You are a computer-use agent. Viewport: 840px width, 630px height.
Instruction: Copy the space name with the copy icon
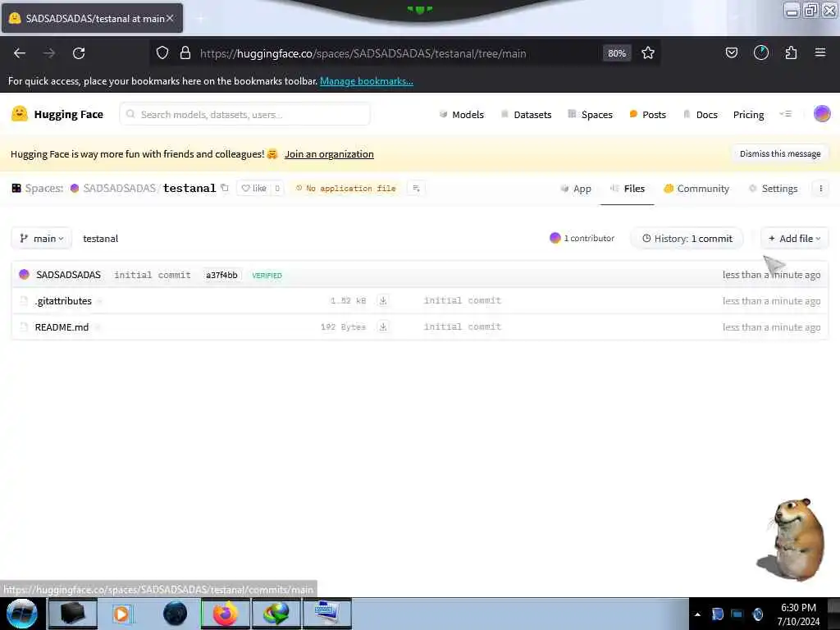click(x=225, y=188)
